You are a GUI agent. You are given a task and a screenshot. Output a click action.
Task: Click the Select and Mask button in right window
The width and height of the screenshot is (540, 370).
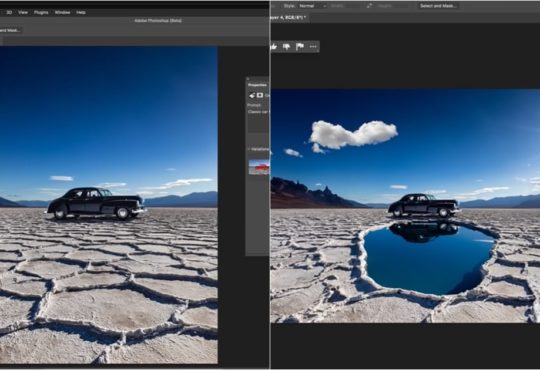coord(438,6)
